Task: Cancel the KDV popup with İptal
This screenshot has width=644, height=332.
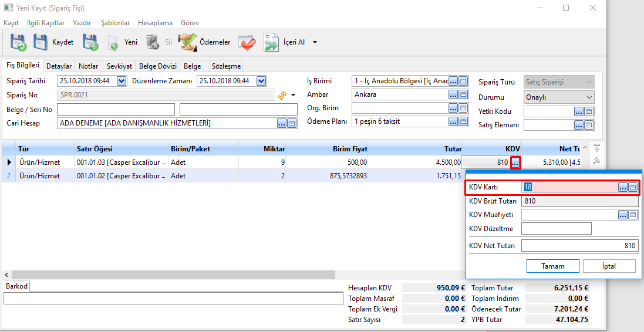Action: 609,266
